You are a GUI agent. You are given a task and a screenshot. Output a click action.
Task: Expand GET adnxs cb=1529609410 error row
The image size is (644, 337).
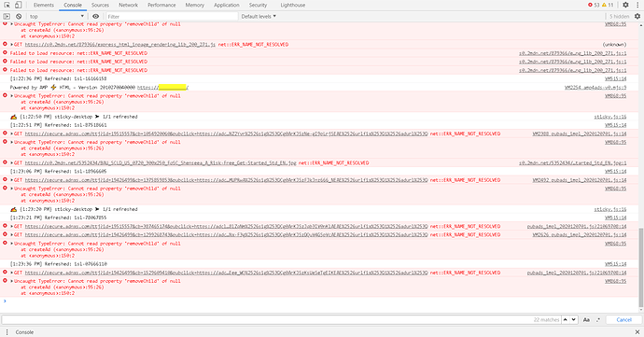pyautogui.click(x=12, y=273)
